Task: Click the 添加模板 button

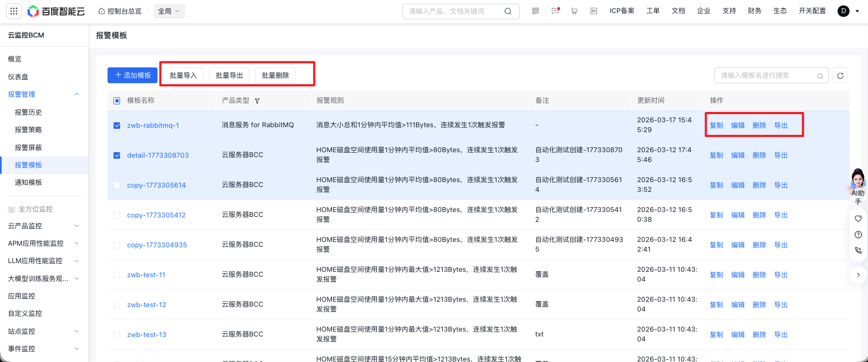Action: pos(133,76)
